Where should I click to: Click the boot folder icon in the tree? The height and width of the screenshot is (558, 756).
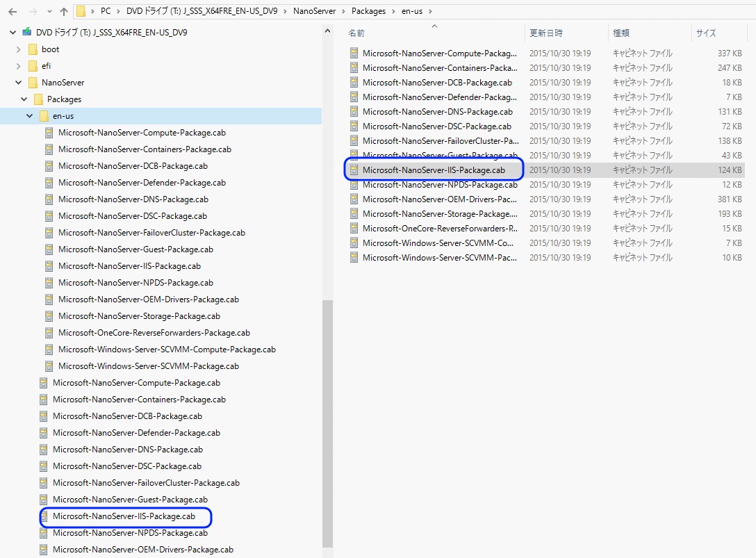coord(33,49)
